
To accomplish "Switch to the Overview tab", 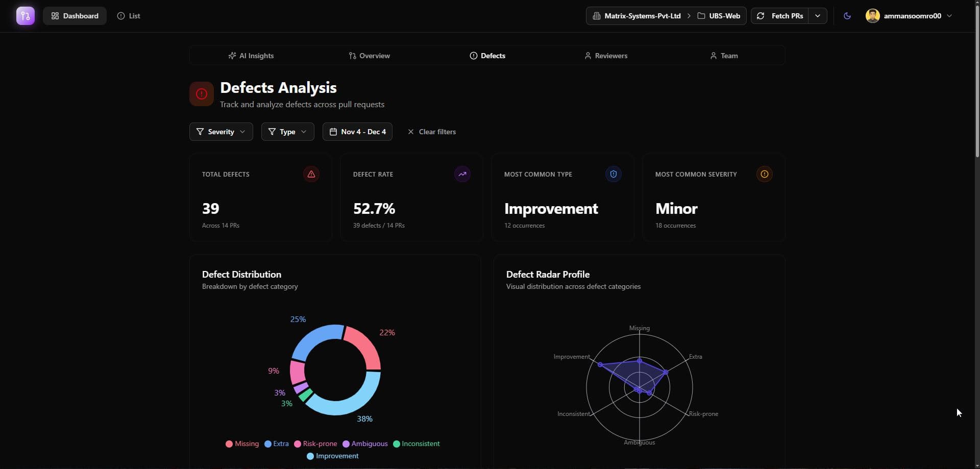I will pos(369,56).
